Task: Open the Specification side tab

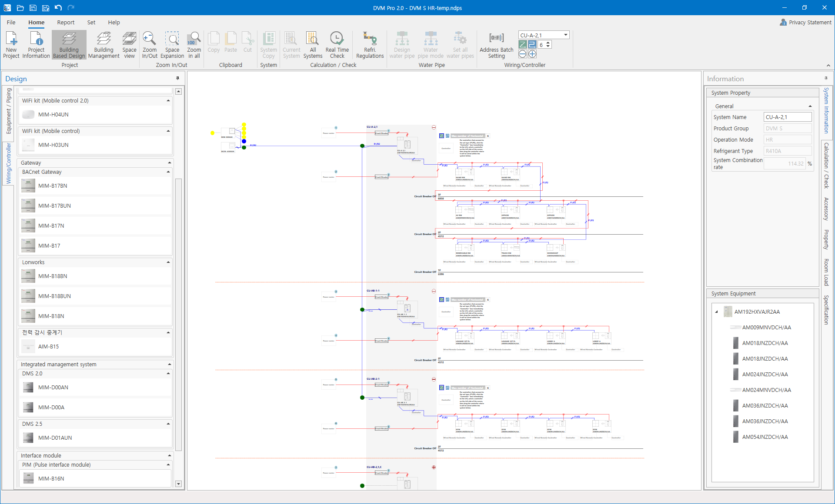Action: pos(826,310)
